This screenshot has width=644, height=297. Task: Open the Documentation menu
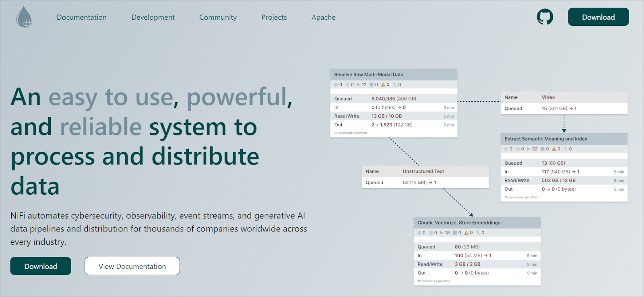(x=82, y=17)
